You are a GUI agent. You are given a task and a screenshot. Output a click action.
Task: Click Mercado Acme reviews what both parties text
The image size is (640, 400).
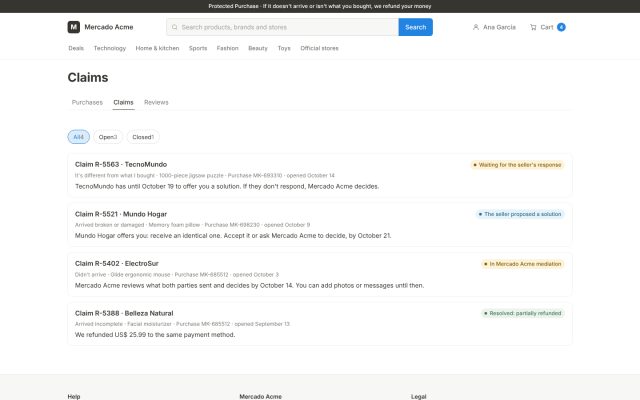point(249,286)
